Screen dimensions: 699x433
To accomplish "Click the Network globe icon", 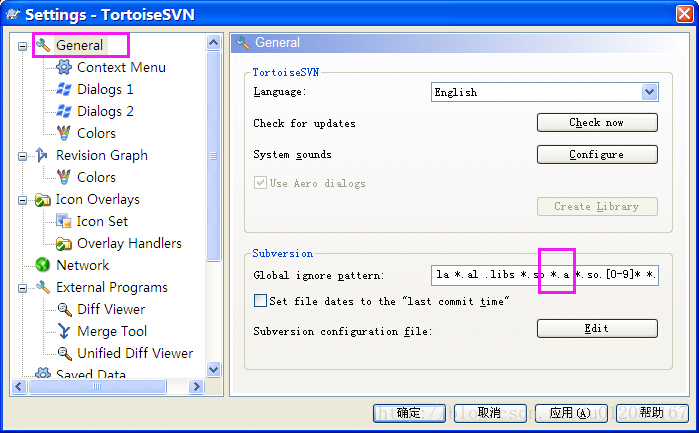I will coord(42,265).
